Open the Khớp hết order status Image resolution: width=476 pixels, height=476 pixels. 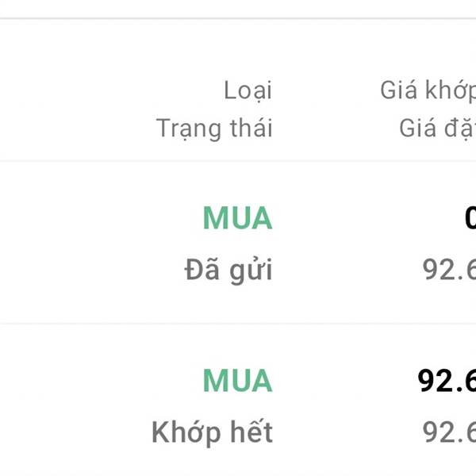tap(212, 432)
